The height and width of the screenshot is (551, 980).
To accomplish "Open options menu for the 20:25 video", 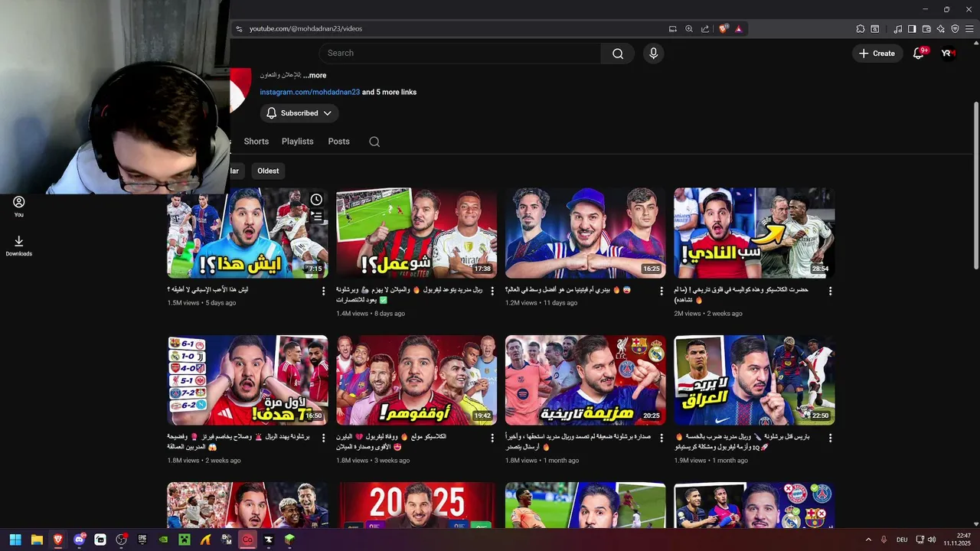I will point(661,438).
